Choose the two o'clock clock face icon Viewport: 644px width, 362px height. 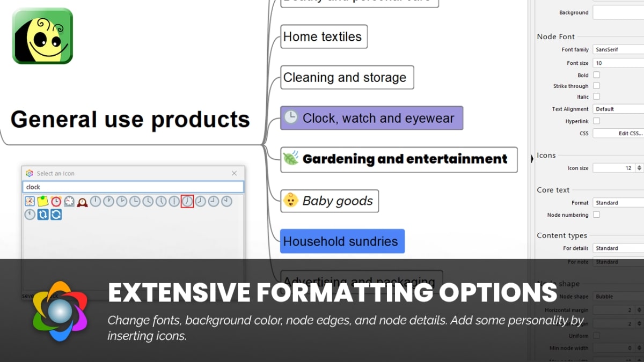[x=122, y=202]
